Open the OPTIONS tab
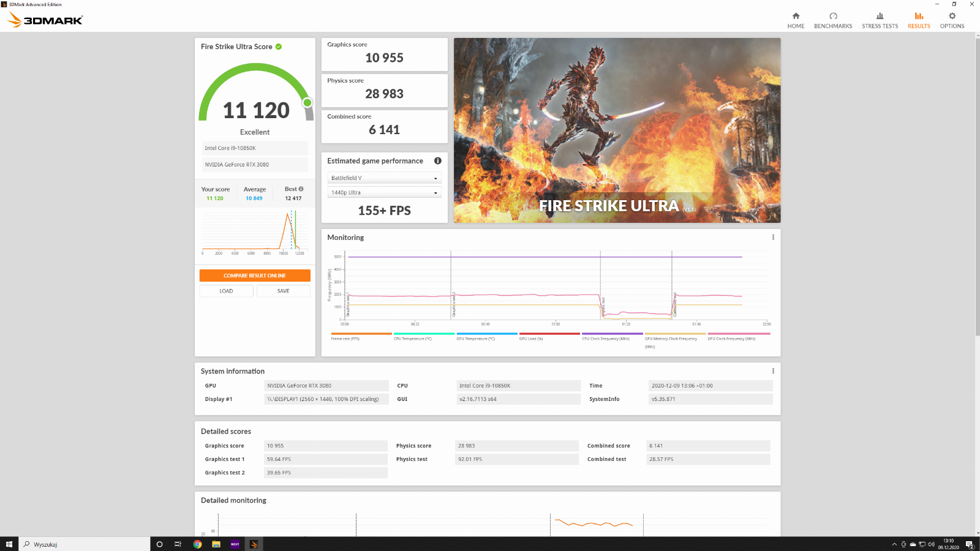This screenshot has height=551, width=980. coord(952,20)
